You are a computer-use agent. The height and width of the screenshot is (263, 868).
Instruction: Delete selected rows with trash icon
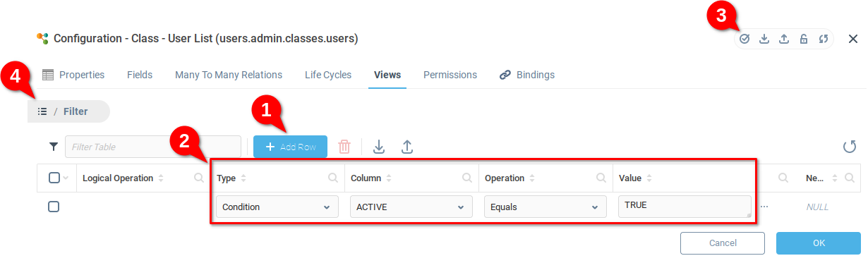[344, 147]
